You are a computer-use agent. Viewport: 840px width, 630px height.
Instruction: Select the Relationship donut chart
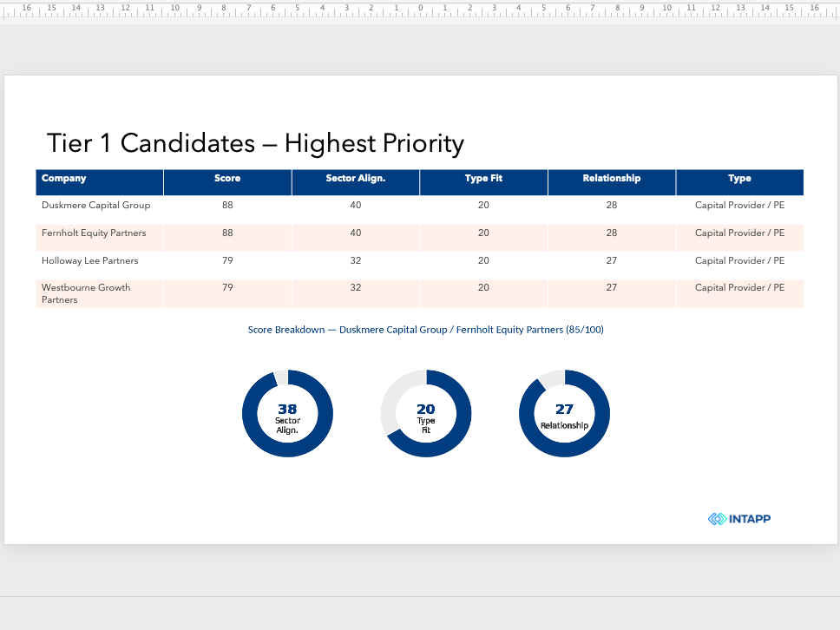click(x=564, y=413)
